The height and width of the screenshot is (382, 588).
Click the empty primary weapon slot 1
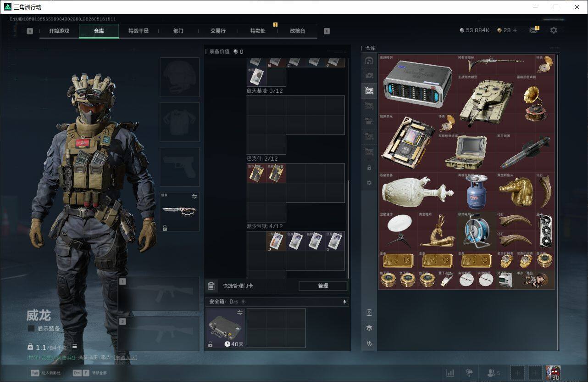[x=159, y=294]
